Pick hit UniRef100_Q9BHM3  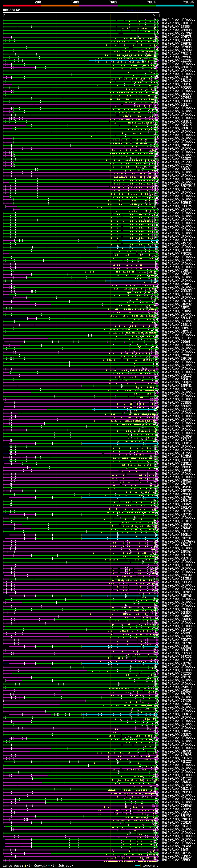tap(177, 101)
